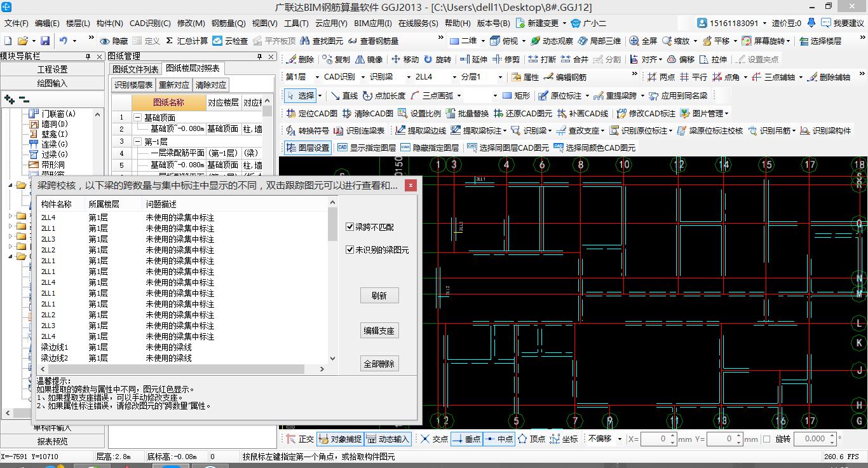This screenshot has height=468, width=868.
Task: Toggle Perpendicular snap (垂点)
Action: (x=466, y=439)
